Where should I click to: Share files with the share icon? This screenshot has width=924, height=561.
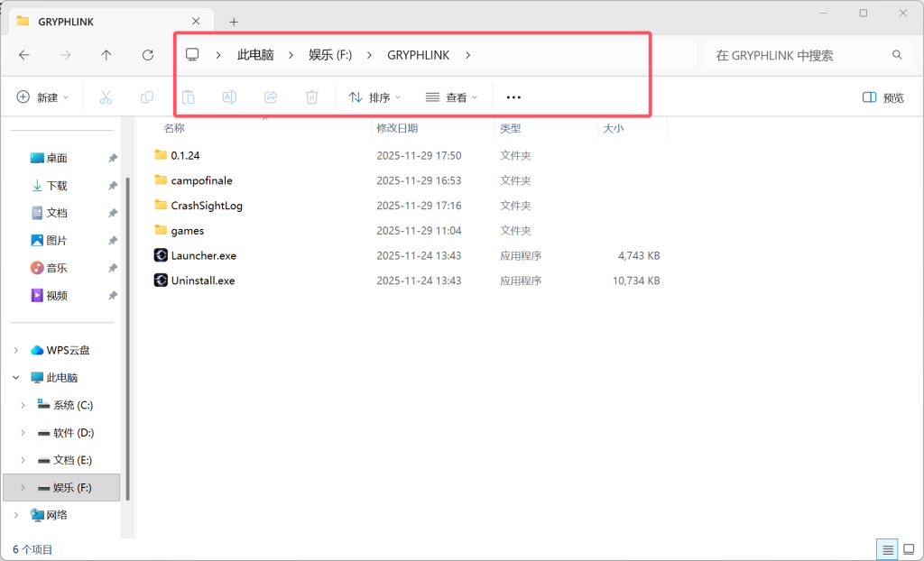click(x=271, y=97)
